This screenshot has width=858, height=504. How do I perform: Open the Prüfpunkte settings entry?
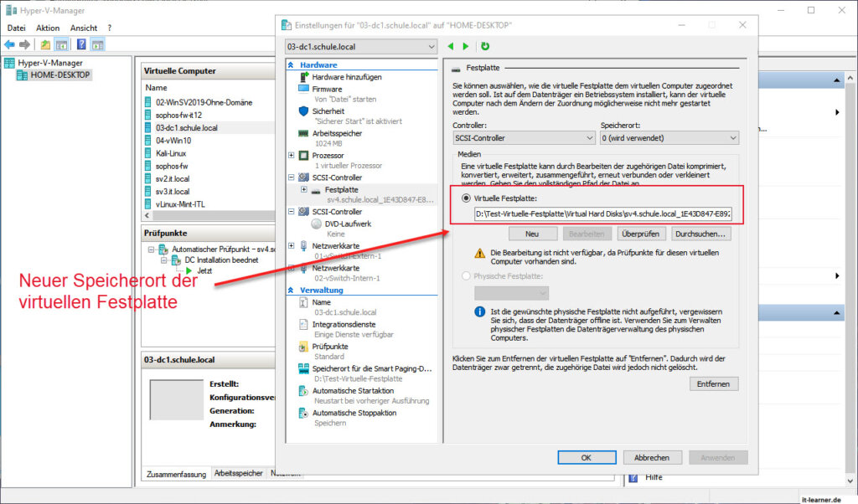point(330,347)
